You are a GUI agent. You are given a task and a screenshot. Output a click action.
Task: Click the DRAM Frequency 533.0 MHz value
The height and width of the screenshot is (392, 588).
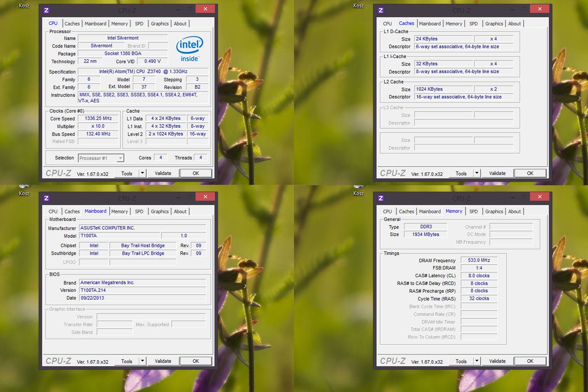click(479, 261)
